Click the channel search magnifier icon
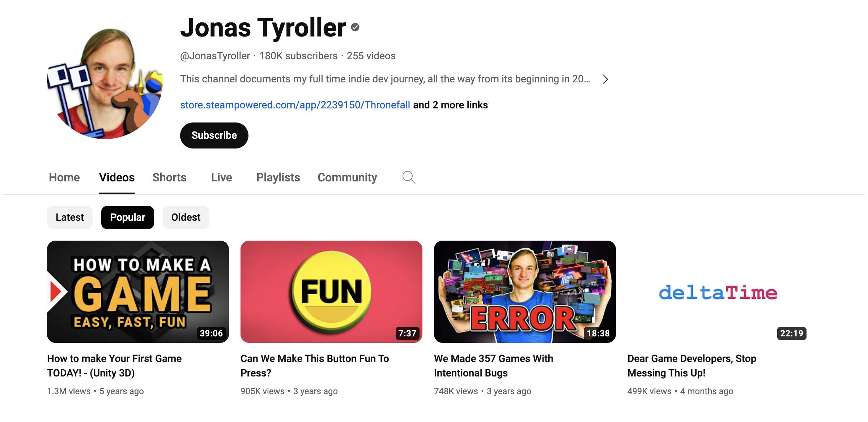The width and height of the screenshot is (868, 422). tap(409, 177)
